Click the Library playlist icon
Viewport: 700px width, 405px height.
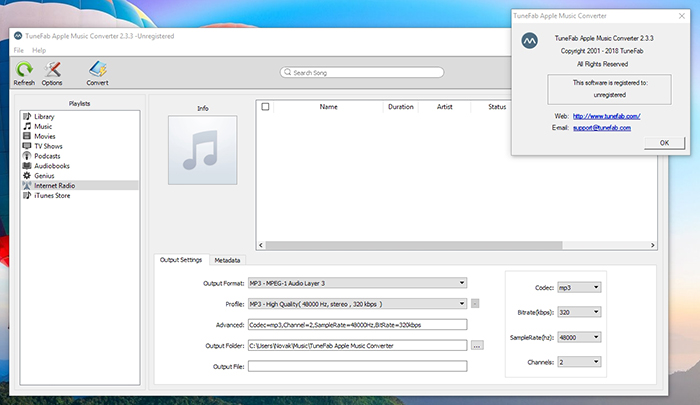(27, 117)
